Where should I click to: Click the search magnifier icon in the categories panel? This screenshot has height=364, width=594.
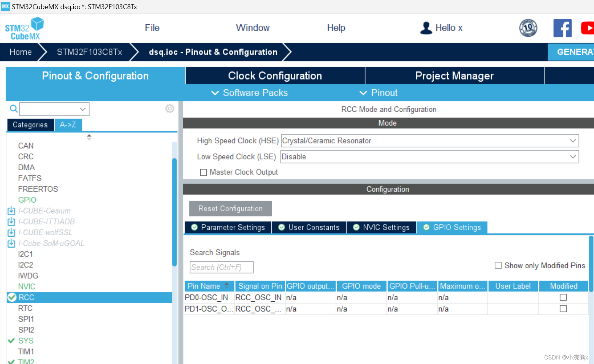[x=14, y=109]
